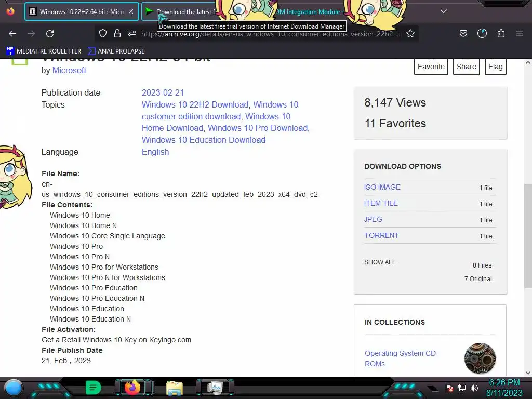Click the English language link
Viewport: 532px width, 399px height.
point(155,152)
